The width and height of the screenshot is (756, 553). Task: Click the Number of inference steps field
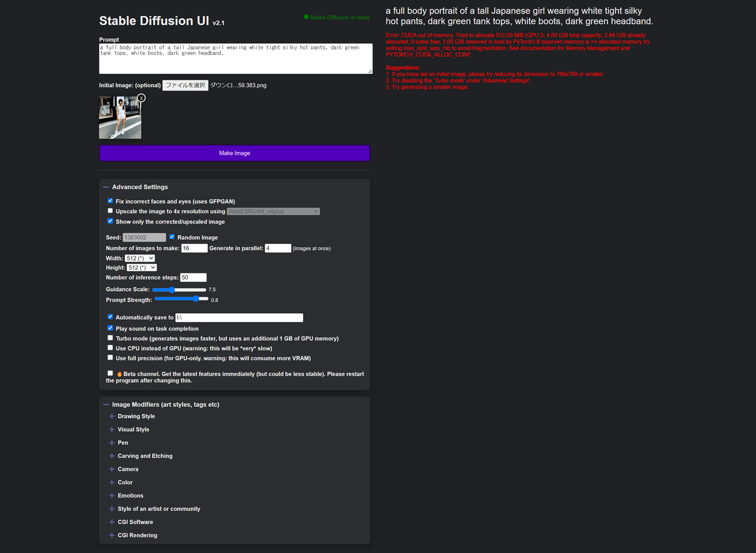coord(193,278)
